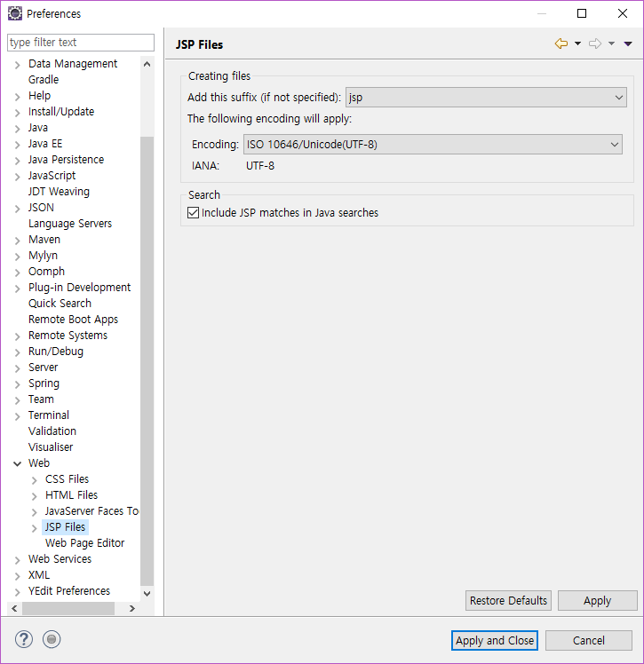Select Remote Boot Apps entry
644x664 pixels.
(x=73, y=320)
